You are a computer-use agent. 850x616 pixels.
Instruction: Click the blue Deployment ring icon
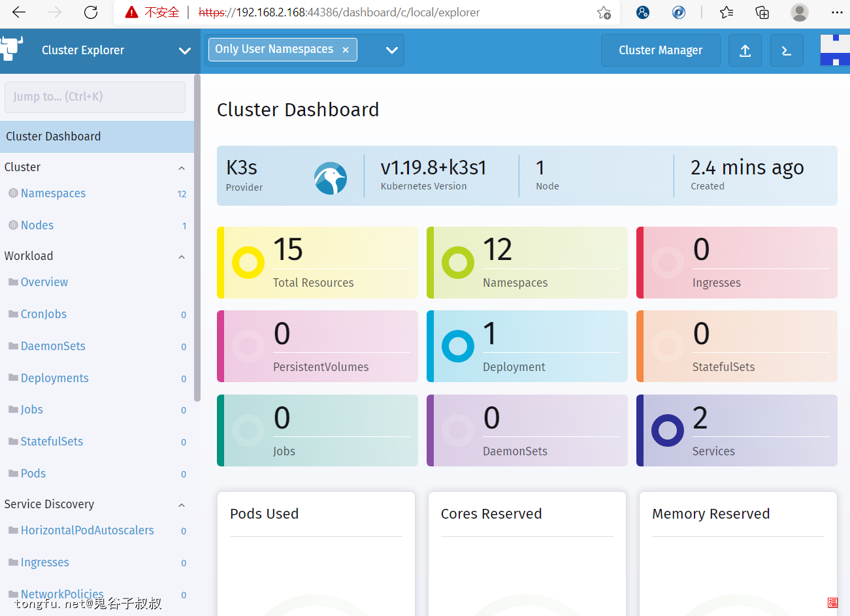[458, 346]
